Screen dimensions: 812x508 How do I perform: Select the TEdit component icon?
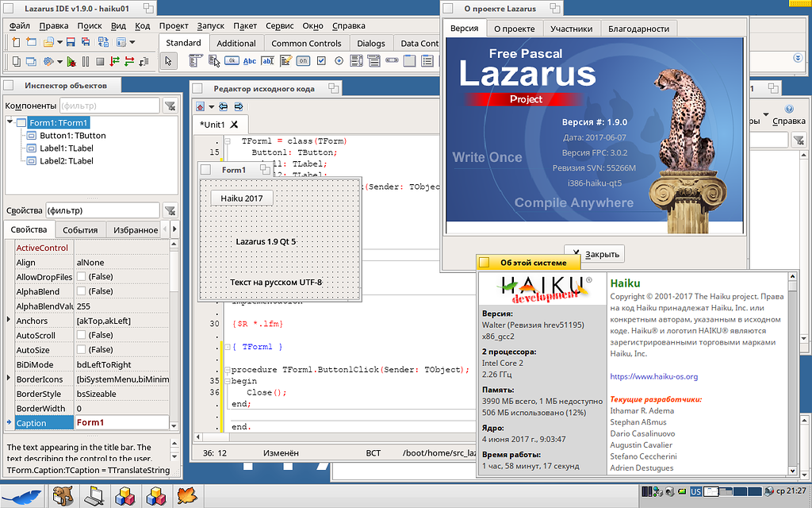click(x=267, y=60)
